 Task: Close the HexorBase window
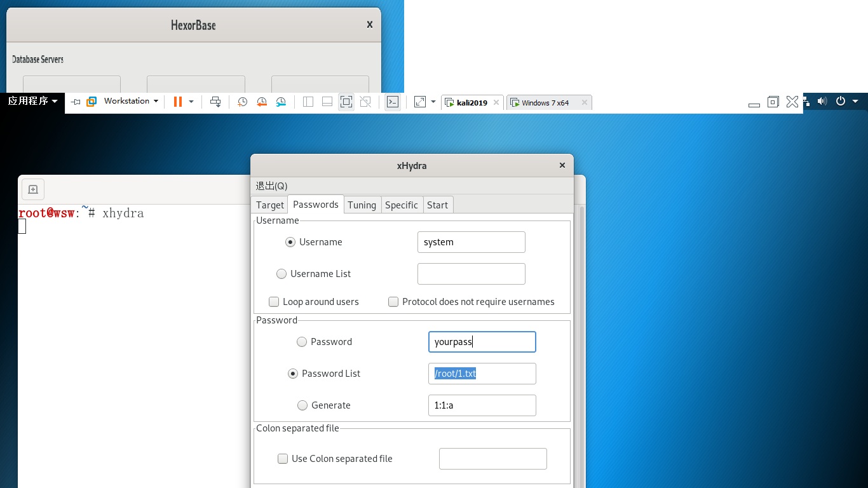pyautogui.click(x=370, y=25)
